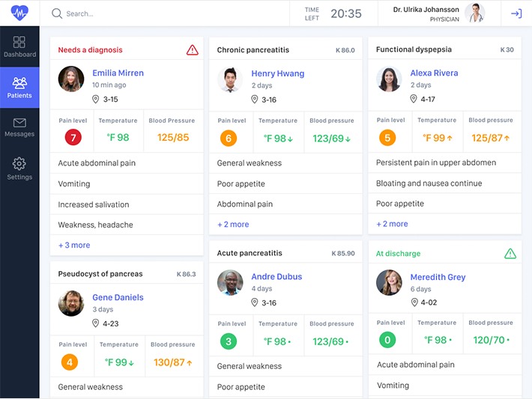Open Henry Hwang's patient name link
The image size is (532, 399).
point(278,73)
